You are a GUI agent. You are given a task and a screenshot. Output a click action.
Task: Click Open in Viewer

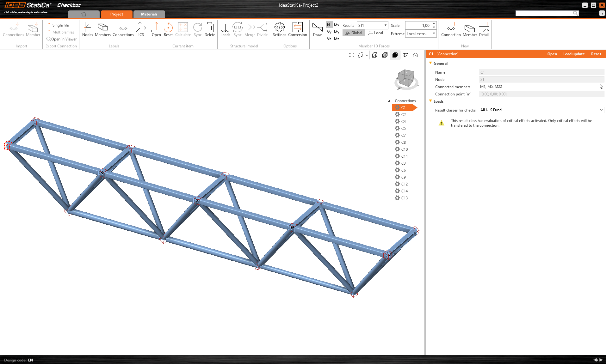[62, 39]
